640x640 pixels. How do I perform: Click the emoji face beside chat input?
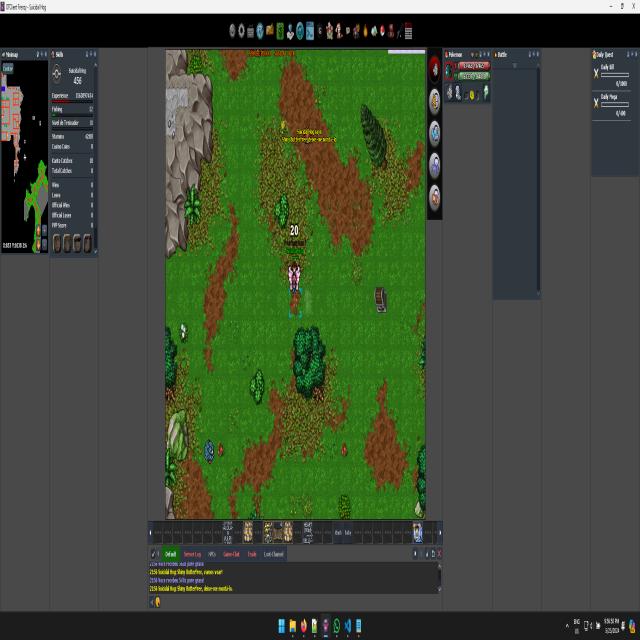[158, 602]
